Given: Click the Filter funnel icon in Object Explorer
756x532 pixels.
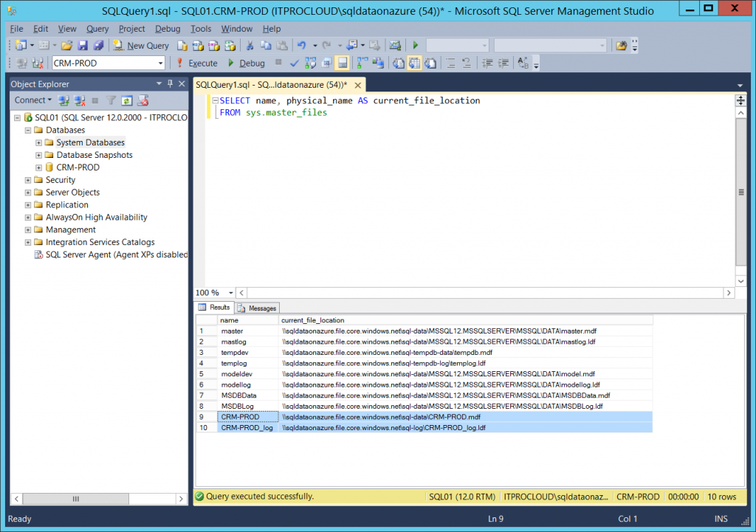Looking at the screenshot, I should pos(111,100).
